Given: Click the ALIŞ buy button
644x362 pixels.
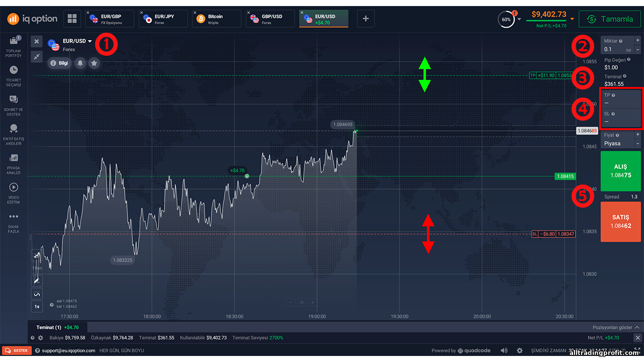Looking at the screenshot, I should [621, 171].
